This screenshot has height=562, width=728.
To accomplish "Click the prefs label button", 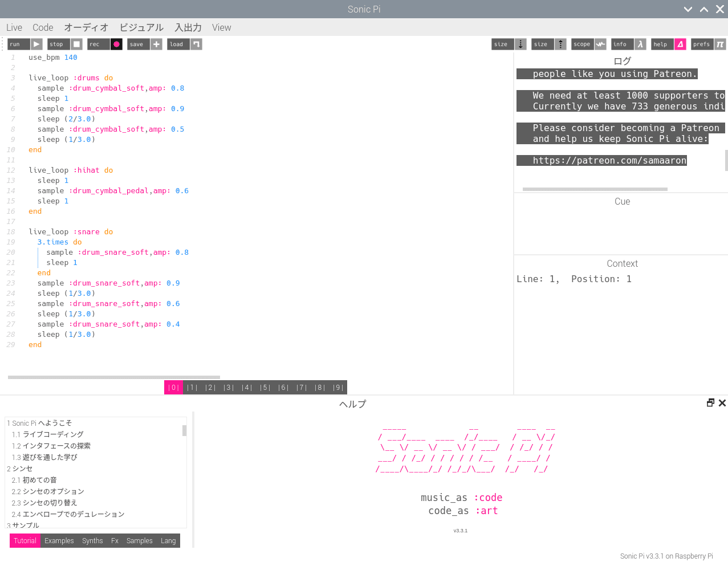I will (702, 44).
